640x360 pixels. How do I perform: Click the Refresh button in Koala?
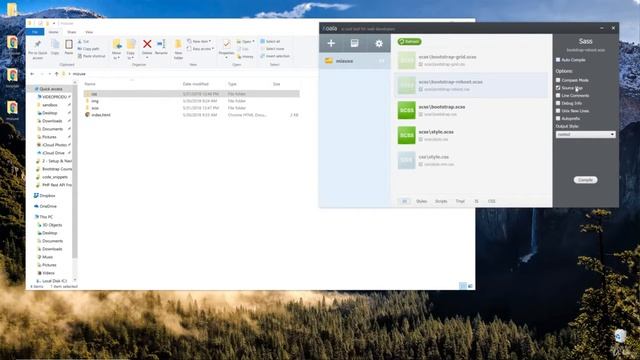click(409, 42)
